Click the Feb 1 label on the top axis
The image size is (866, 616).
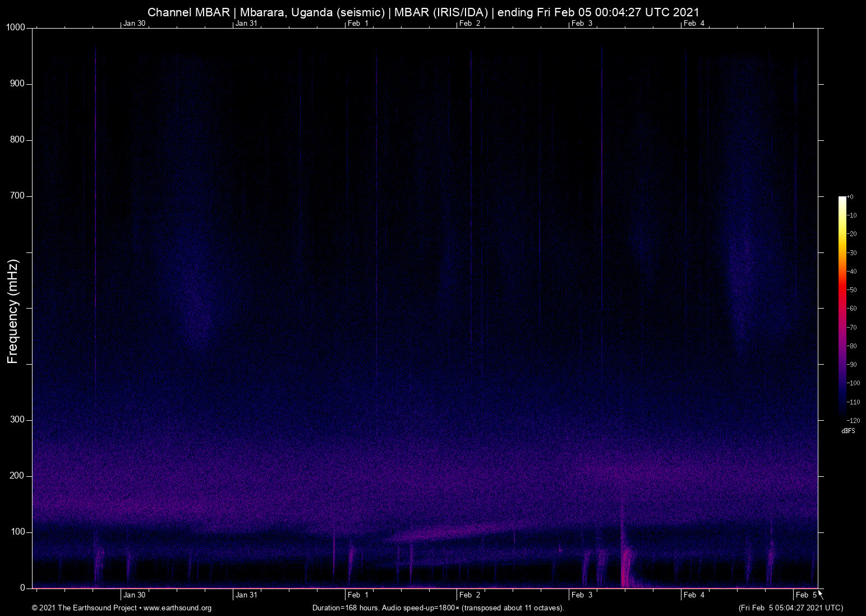[358, 23]
